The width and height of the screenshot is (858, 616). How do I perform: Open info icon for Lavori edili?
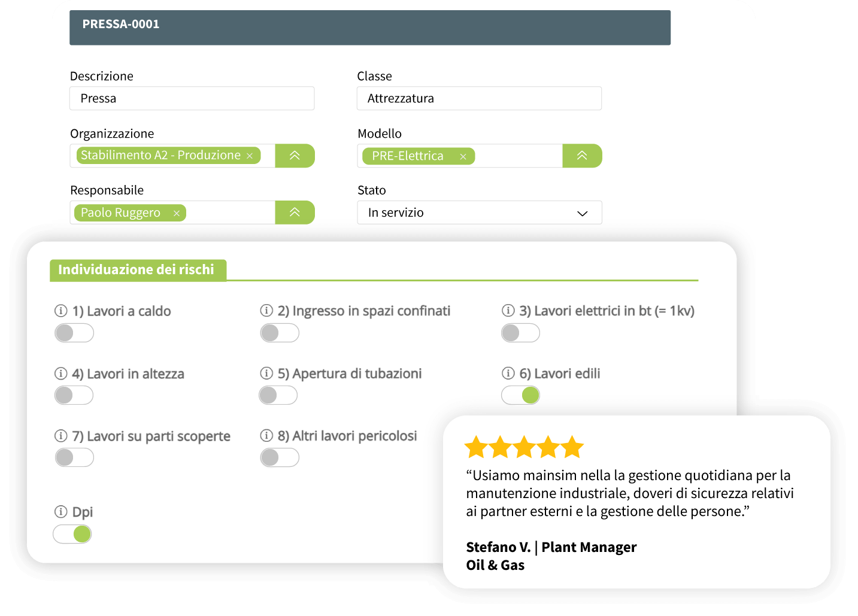coord(508,373)
